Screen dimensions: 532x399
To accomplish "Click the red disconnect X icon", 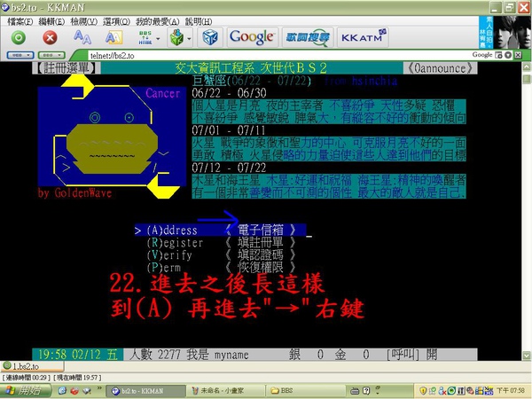I will (x=50, y=37).
